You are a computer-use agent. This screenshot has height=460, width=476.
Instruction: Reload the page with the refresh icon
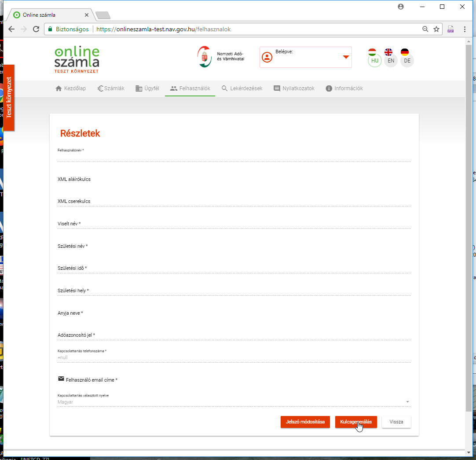pyautogui.click(x=36, y=29)
